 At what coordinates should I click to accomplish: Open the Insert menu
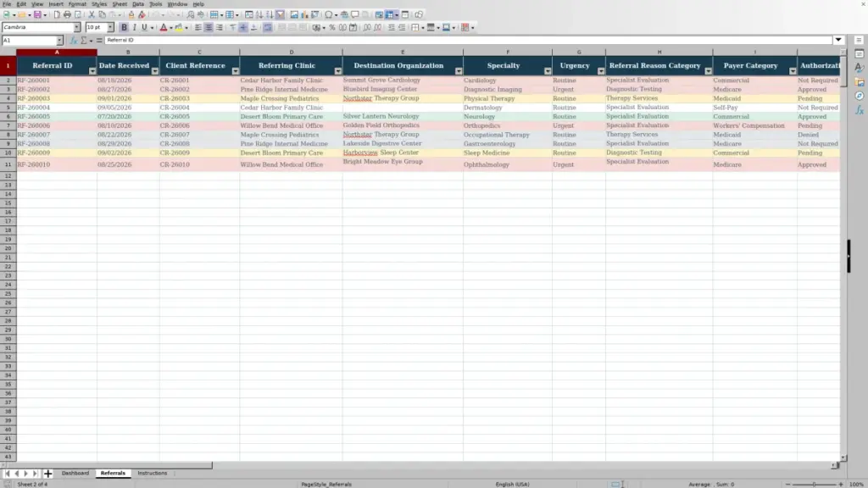[x=56, y=4]
